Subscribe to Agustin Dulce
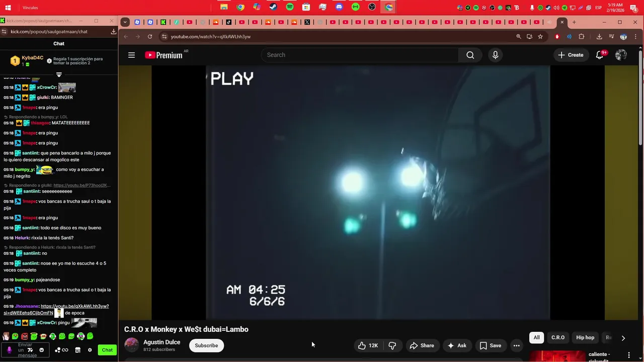 pyautogui.click(x=206, y=345)
